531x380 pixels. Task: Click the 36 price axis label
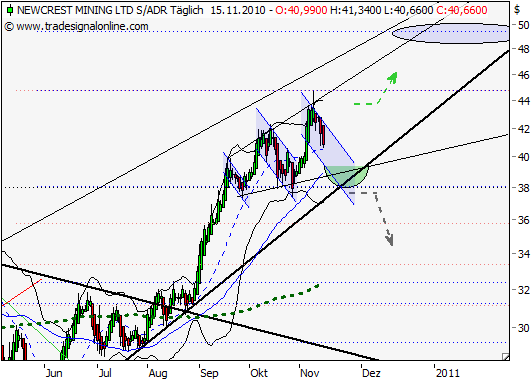523,220
